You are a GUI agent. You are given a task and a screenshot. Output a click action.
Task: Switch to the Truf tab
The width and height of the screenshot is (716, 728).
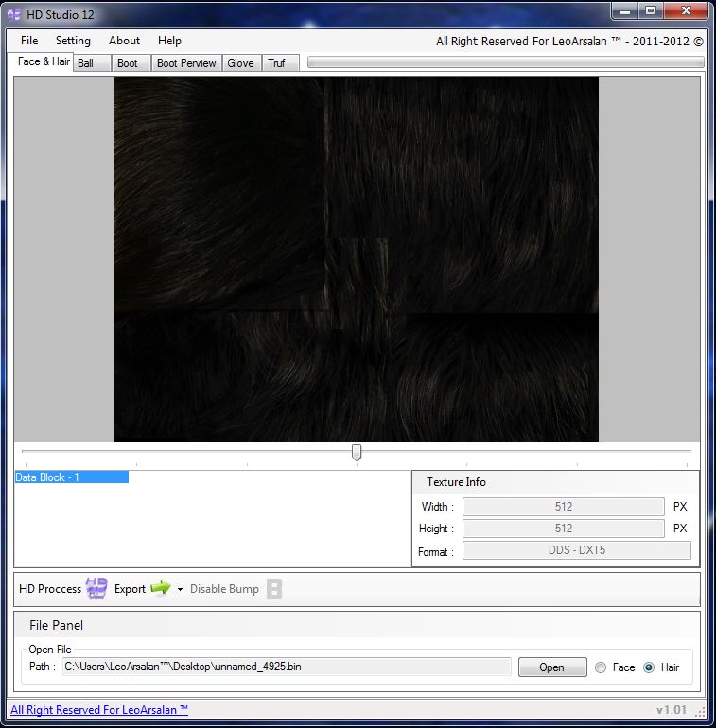[276, 63]
